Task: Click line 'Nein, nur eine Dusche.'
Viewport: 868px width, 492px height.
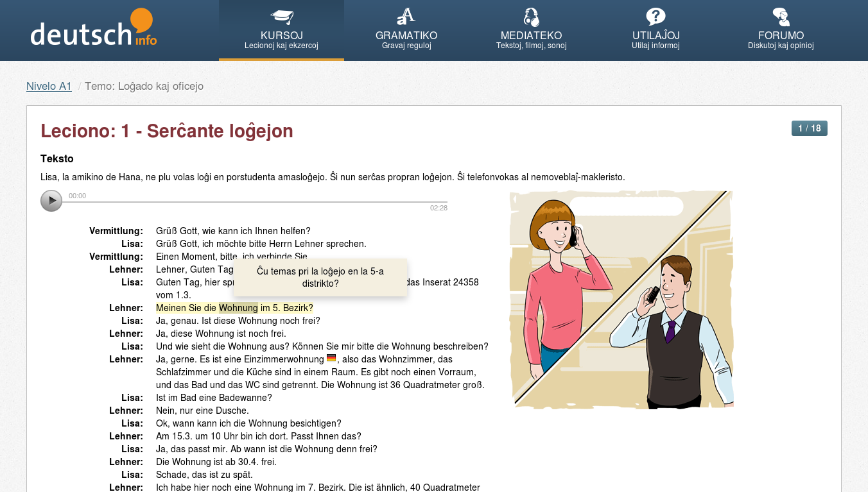Action: click(x=202, y=411)
